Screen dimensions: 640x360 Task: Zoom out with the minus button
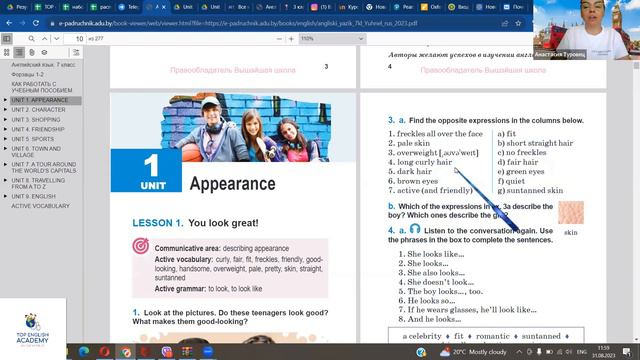(279, 39)
